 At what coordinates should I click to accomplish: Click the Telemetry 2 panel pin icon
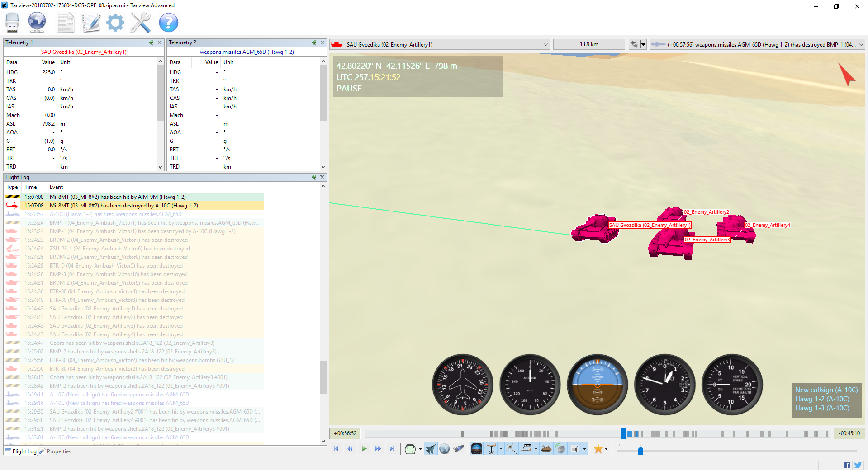314,42
